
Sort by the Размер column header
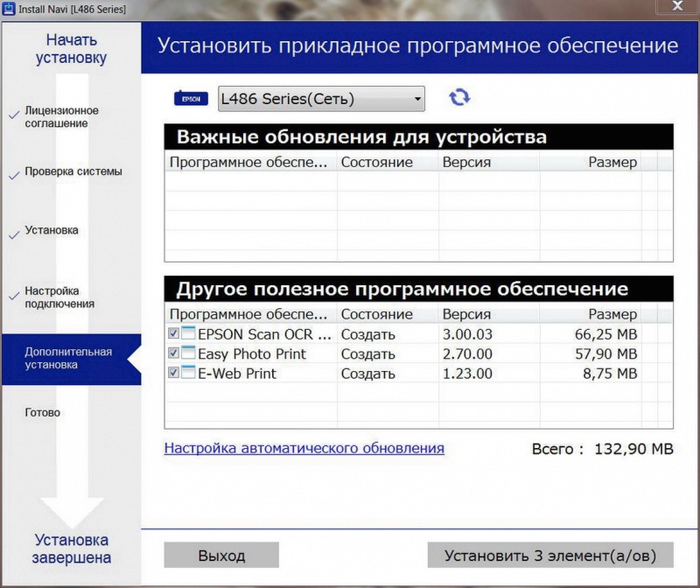[x=614, y=314]
